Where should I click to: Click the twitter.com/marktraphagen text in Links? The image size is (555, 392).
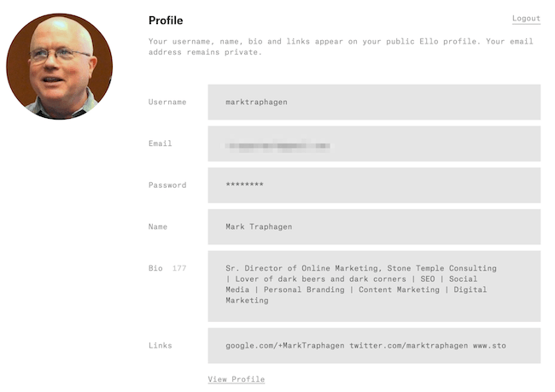(409, 346)
